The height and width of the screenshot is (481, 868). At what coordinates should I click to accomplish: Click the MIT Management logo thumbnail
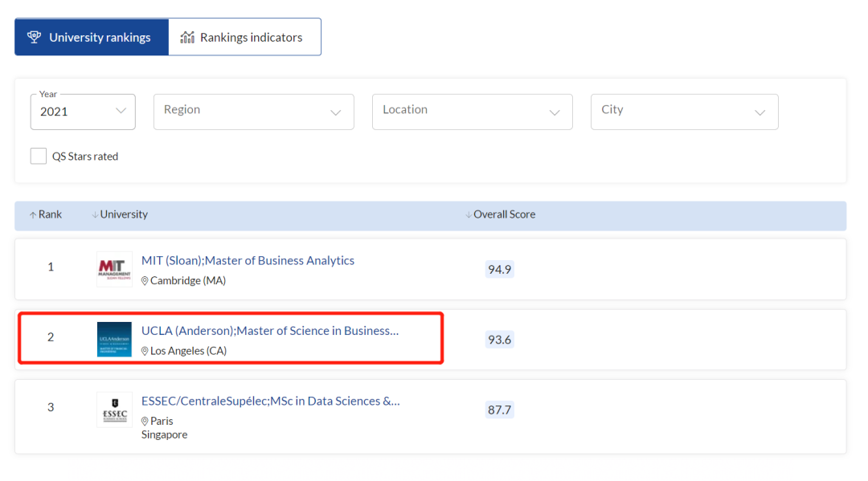115,269
